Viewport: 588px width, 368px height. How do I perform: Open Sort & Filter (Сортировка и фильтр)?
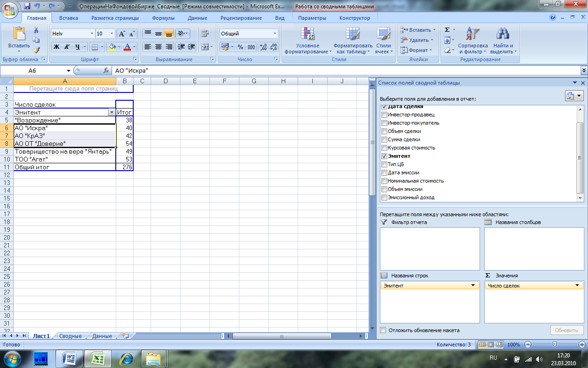click(x=472, y=40)
